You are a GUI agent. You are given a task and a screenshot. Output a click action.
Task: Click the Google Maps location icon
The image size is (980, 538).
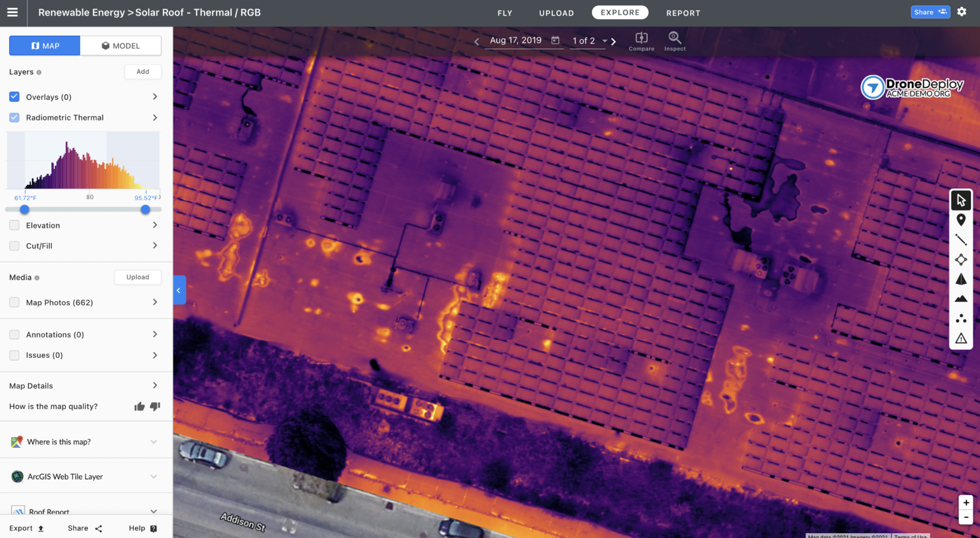(17, 442)
